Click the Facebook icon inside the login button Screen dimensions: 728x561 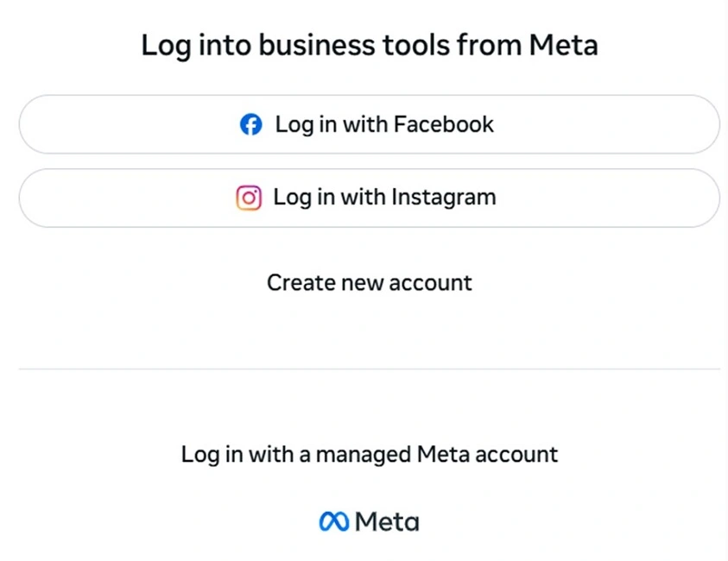click(251, 124)
